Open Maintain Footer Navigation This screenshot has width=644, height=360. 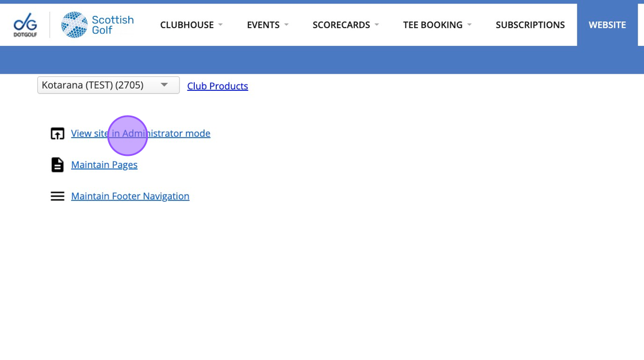point(130,196)
